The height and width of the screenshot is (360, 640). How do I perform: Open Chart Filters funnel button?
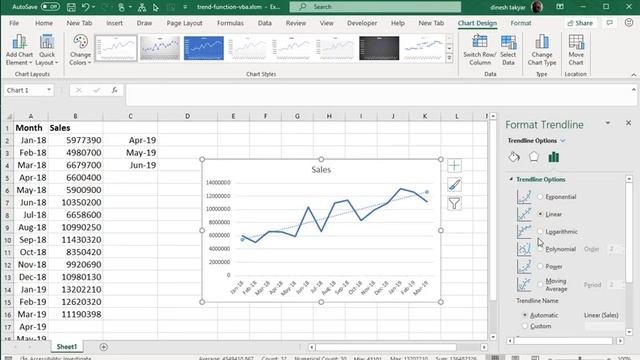click(x=454, y=203)
